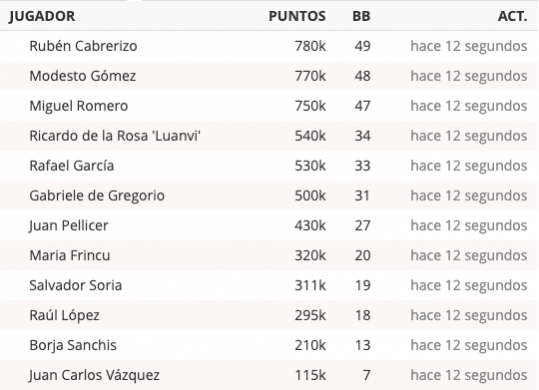539x390 pixels.
Task: Open Ricardo de la Rosa 'Luanvi' entry
Action: 115,136
